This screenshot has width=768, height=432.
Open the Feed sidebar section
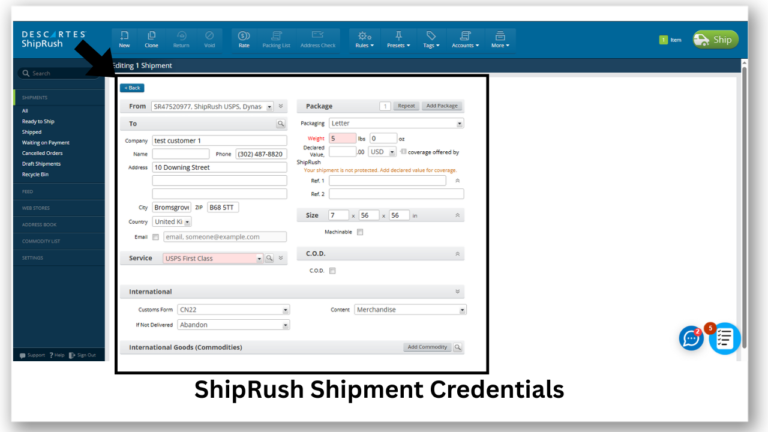tap(27, 192)
